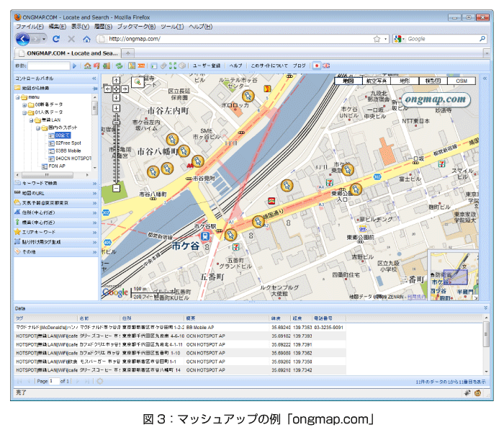Switch map type to OSM
504x435 pixels.
click(462, 81)
